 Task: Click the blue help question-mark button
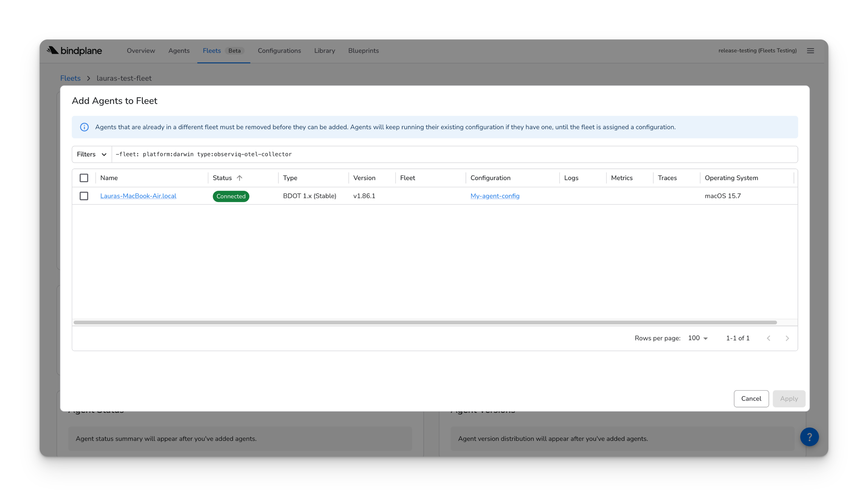click(x=809, y=437)
